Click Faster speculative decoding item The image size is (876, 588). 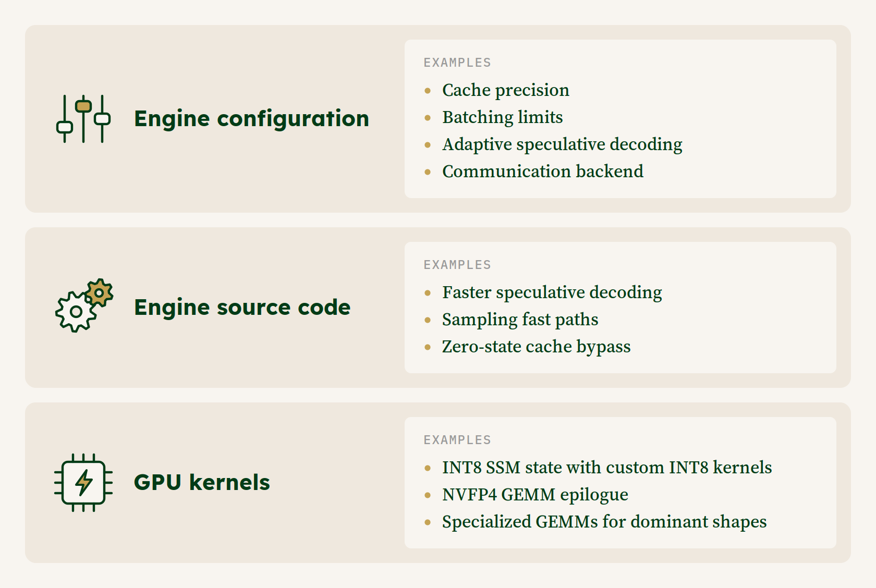click(552, 292)
